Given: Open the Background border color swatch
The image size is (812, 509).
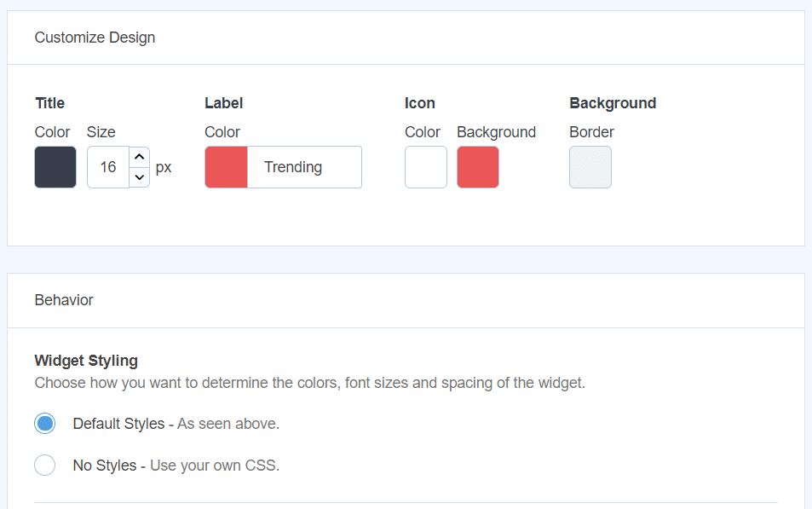Looking at the screenshot, I should pyautogui.click(x=590, y=166).
